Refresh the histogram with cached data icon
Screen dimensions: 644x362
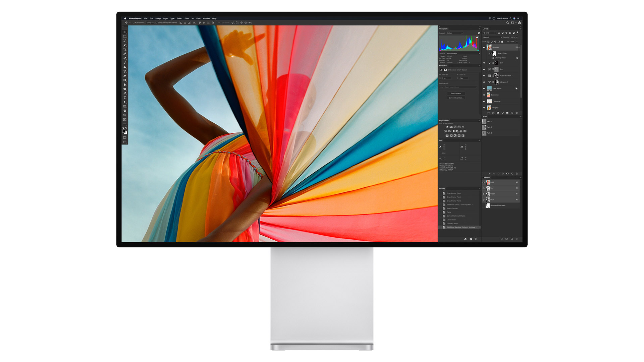point(479,33)
